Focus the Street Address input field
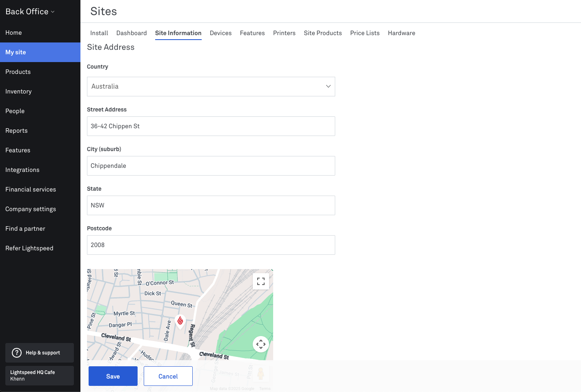The height and width of the screenshot is (392, 581). tap(211, 126)
